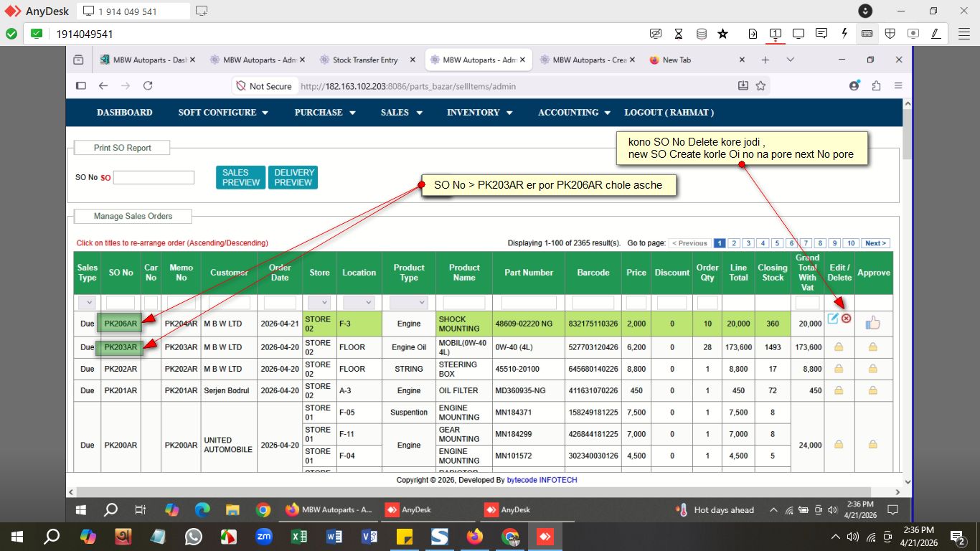Click the DELIVERY PREVIEW button
Viewport: 980px width, 551px height.
click(293, 178)
